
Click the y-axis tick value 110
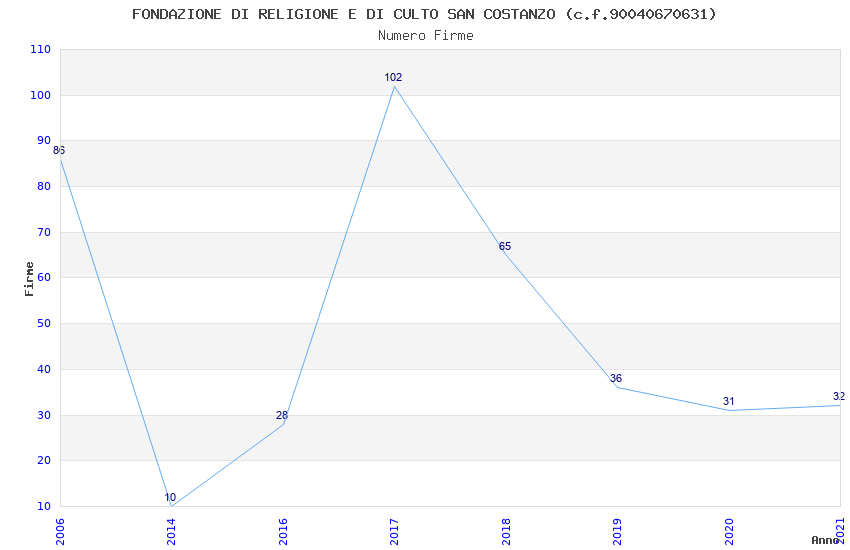[x=40, y=49]
